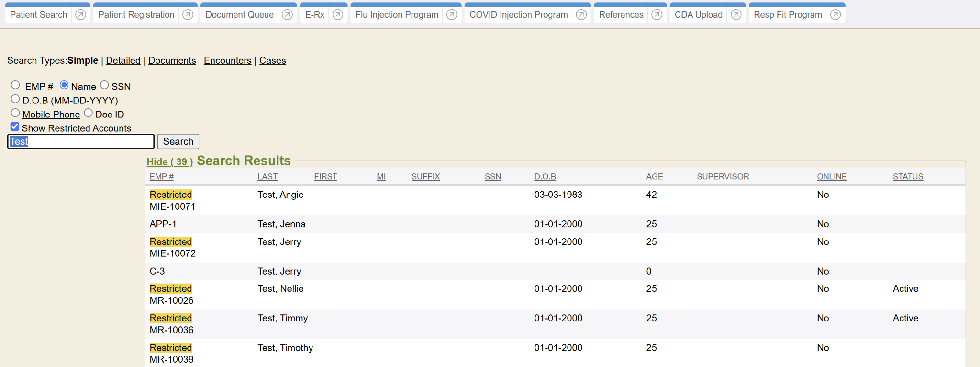Open Flu Injection Program pop-out icon
Screen dimensions: 980x367
(x=452, y=15)
